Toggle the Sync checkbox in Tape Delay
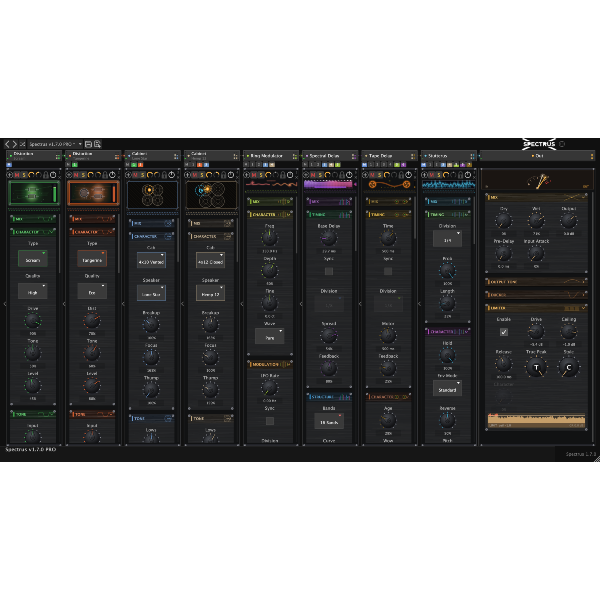Image resolution: width=600 pixels, height=600 pixels. (388, 271)
